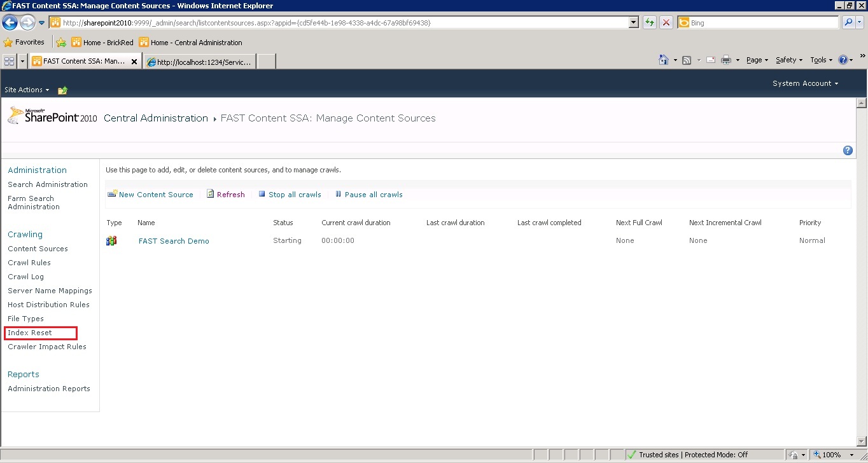Open Crawler Impact Rules link
This screenshot has height=463, width=868.
coord(47,347)
